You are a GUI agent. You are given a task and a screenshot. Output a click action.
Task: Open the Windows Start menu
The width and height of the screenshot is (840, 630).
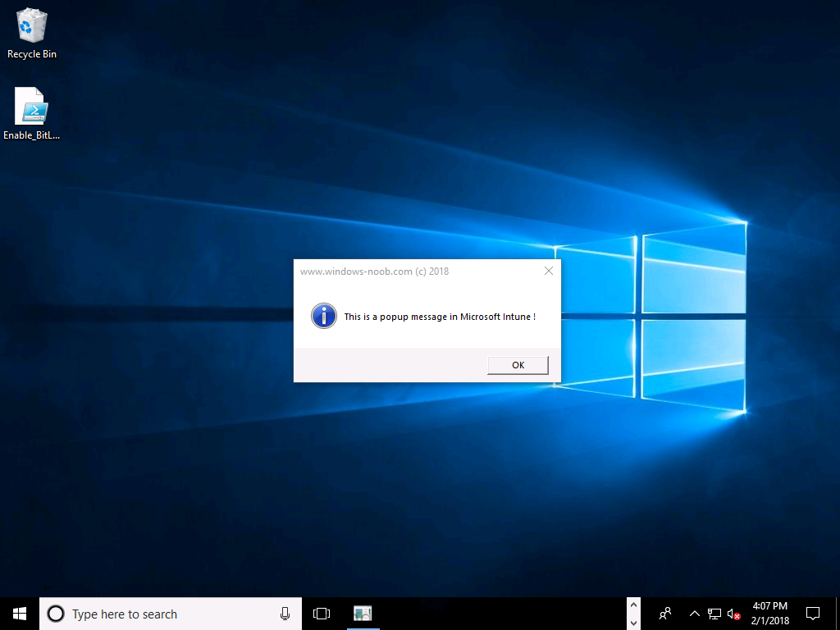20,614
